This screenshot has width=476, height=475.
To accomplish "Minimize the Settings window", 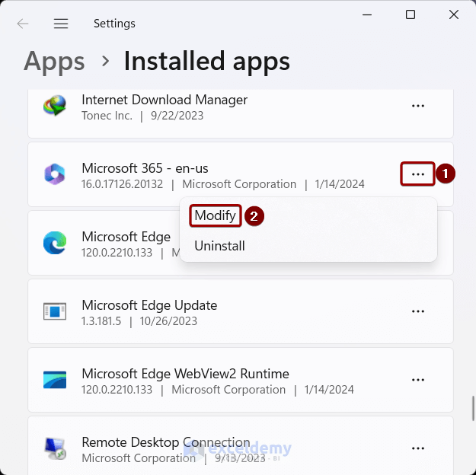I will tap(367, 14).
